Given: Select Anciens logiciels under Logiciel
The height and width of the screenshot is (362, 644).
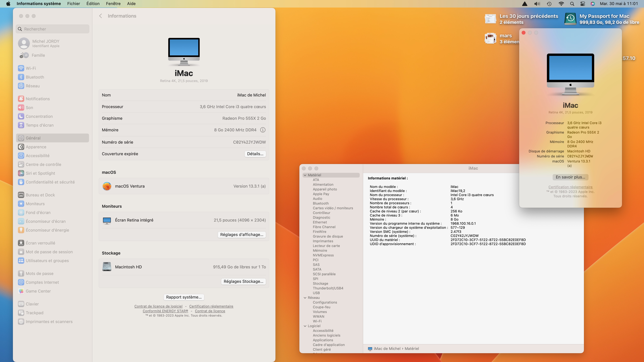Looking at the screenshot, I should point(326,335).
